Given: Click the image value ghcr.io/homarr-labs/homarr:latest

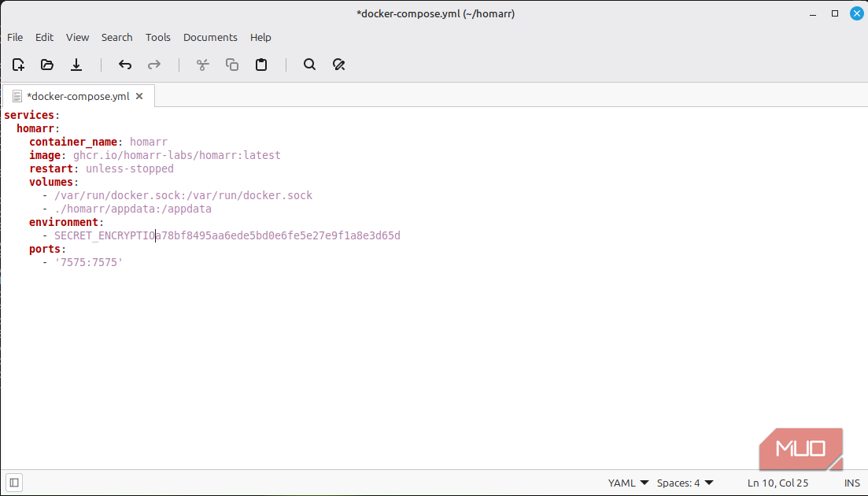Looking at the screenshot, I should (x=176, y=156).
